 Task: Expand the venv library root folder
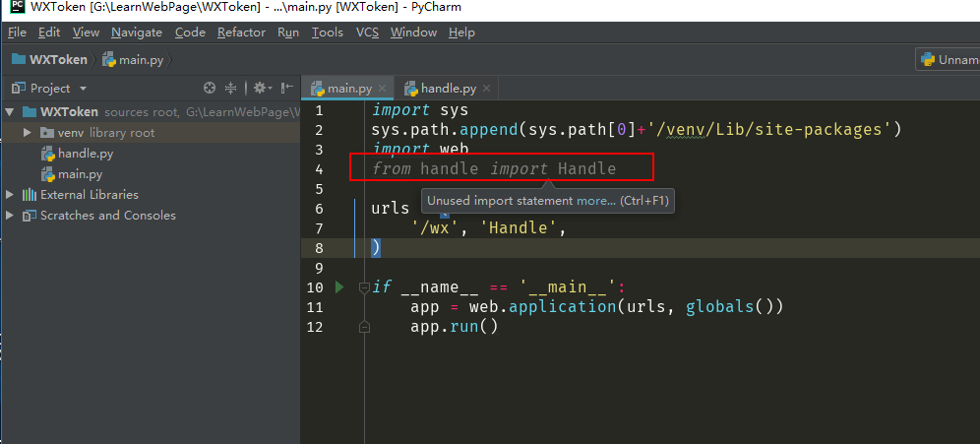pos(29,133)
